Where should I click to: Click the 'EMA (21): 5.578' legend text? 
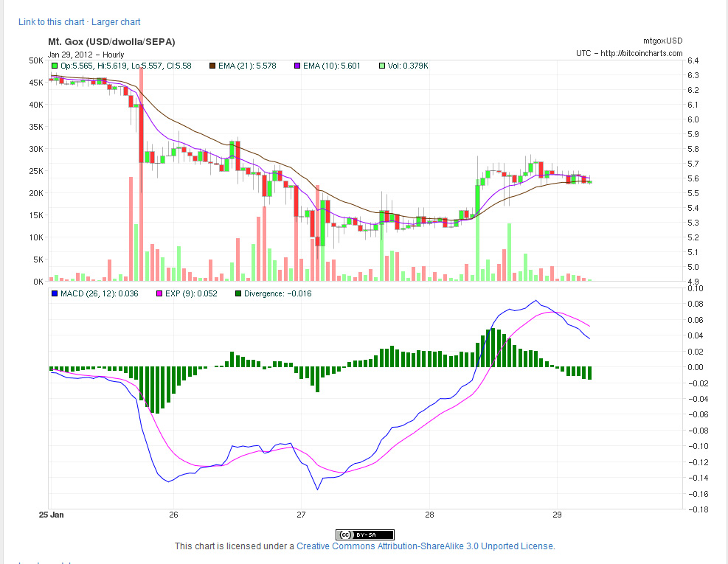tap(247, 66)
